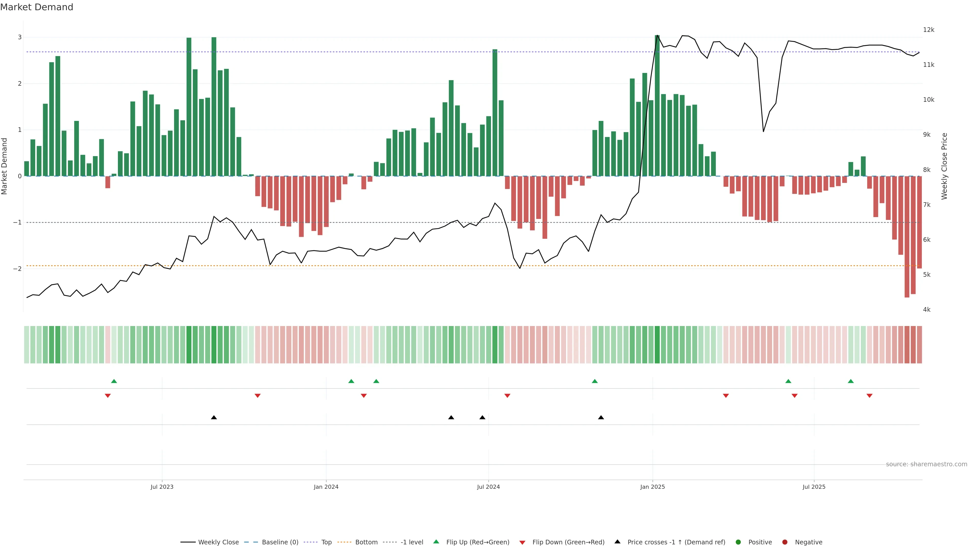Click the Jul 2024 x-axis label
Image resolution: width=980 pixels, height=551 pixels.
pyautogui.click(x=488, y=487)
